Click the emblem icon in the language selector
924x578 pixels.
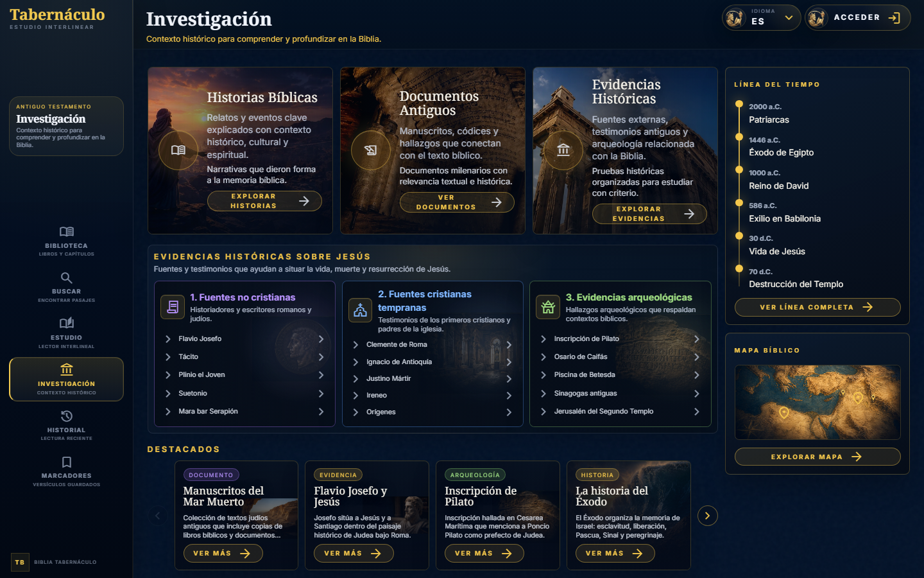735,18
